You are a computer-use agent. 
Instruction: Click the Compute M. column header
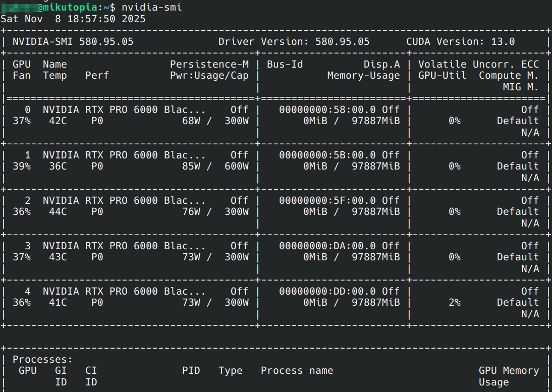(x=508, y=76)
